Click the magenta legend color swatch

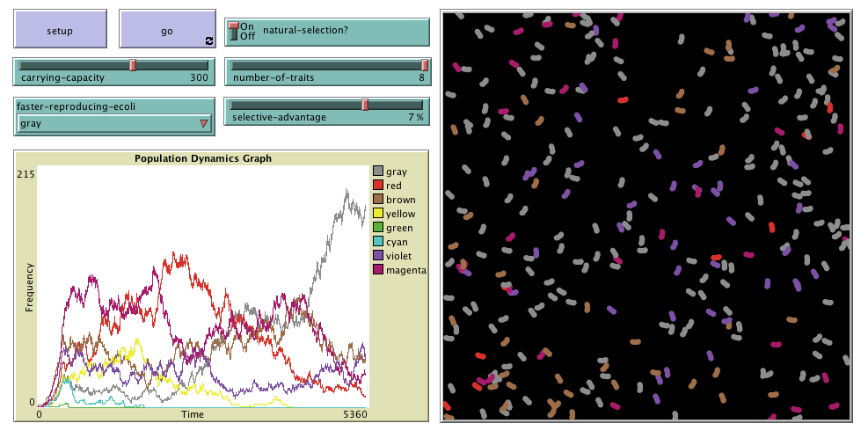(378, 270)
